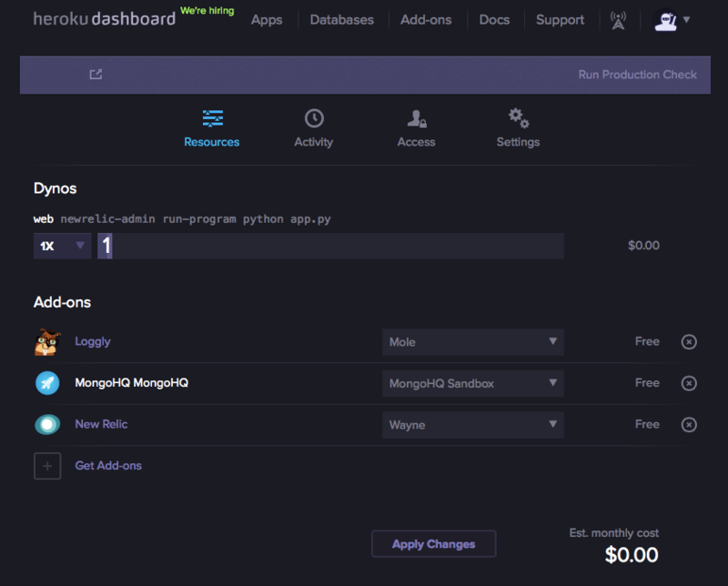Run Production Check
728x586 pixels.
tap(638, 75)
